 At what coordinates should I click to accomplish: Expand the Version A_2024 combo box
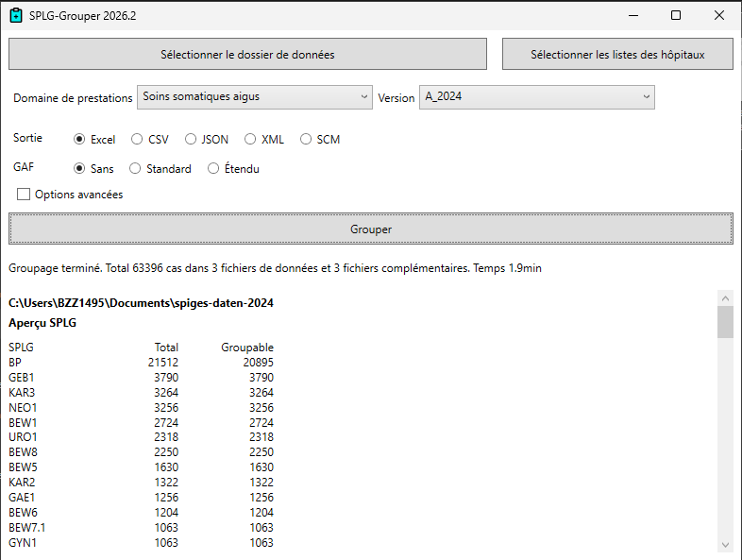point(536,97)
